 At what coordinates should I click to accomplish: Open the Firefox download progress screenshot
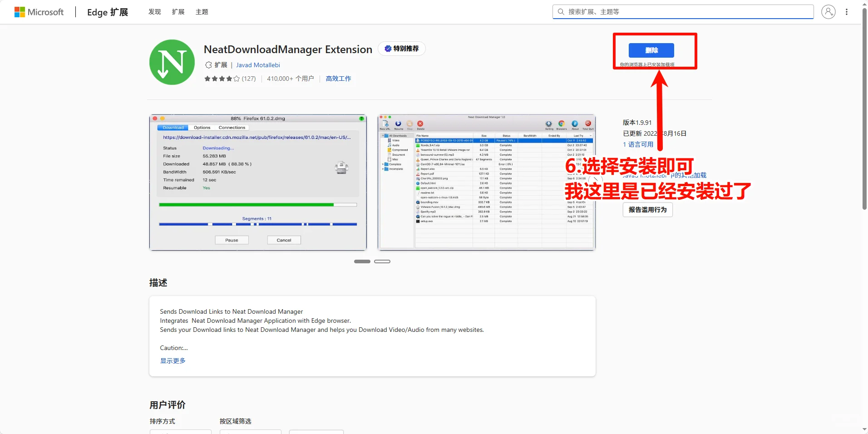tap(258, 182)
